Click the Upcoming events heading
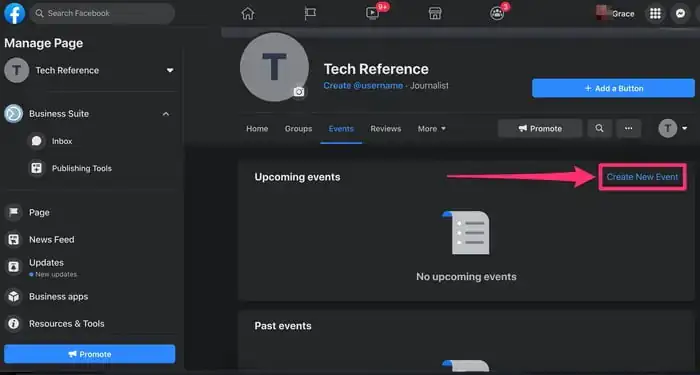The width and height of the screenshot is (700, 375). point(297,177)
